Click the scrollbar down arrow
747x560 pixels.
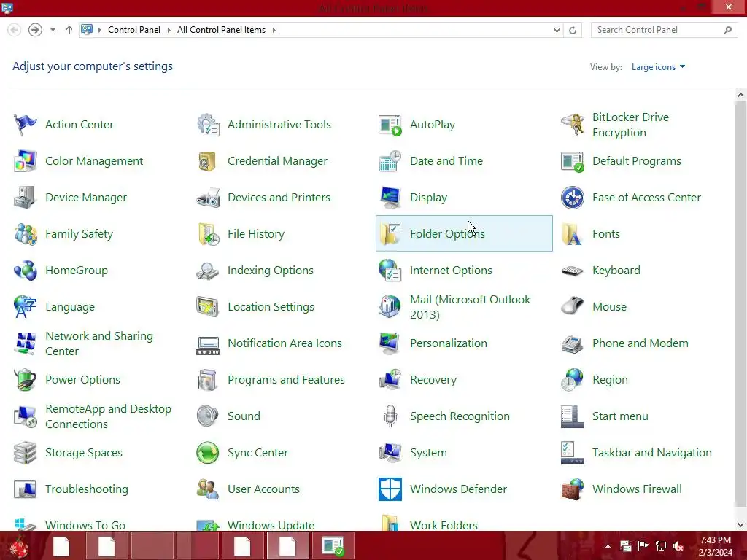pos(740,525)
